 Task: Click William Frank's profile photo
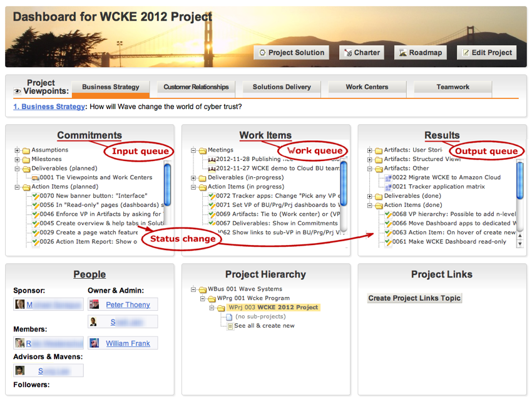(x=95, y=343)
